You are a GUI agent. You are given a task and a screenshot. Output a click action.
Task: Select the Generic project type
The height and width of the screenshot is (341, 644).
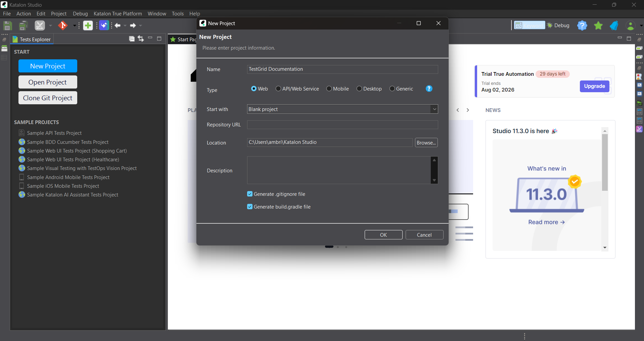click(x=401, y=89)
